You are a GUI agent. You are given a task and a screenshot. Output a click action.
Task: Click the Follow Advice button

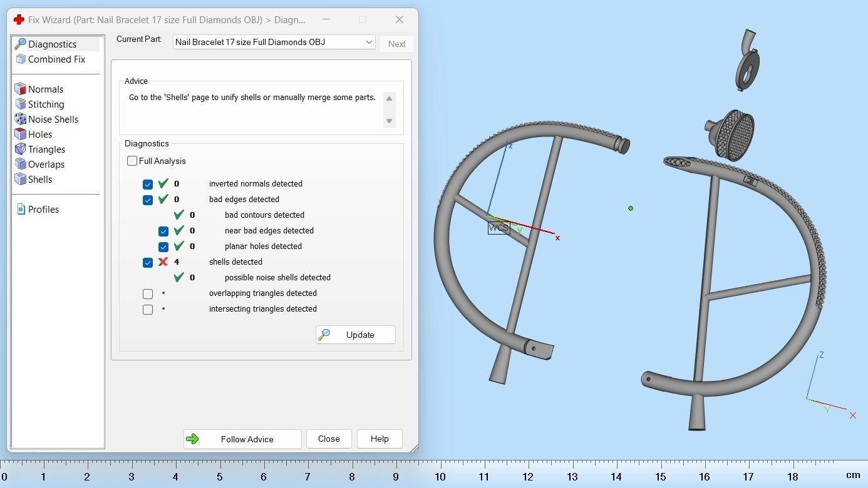(242, 439)
